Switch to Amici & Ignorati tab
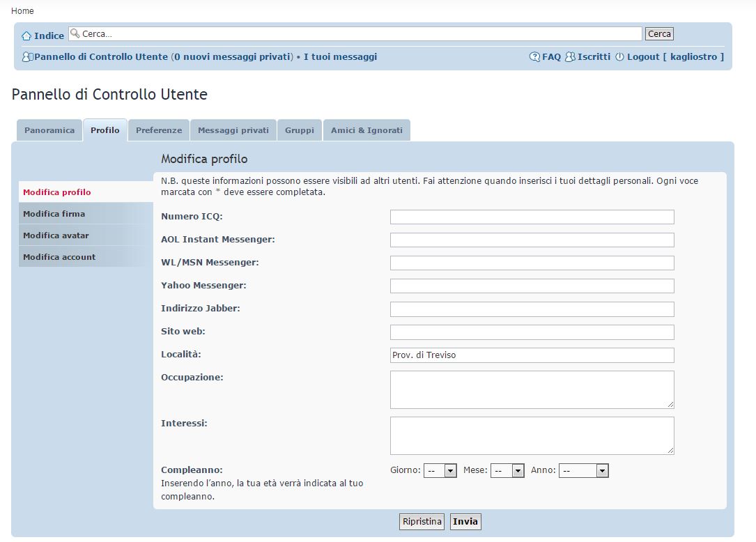This screenshot has width=756, height=542. tap(367, 130)
